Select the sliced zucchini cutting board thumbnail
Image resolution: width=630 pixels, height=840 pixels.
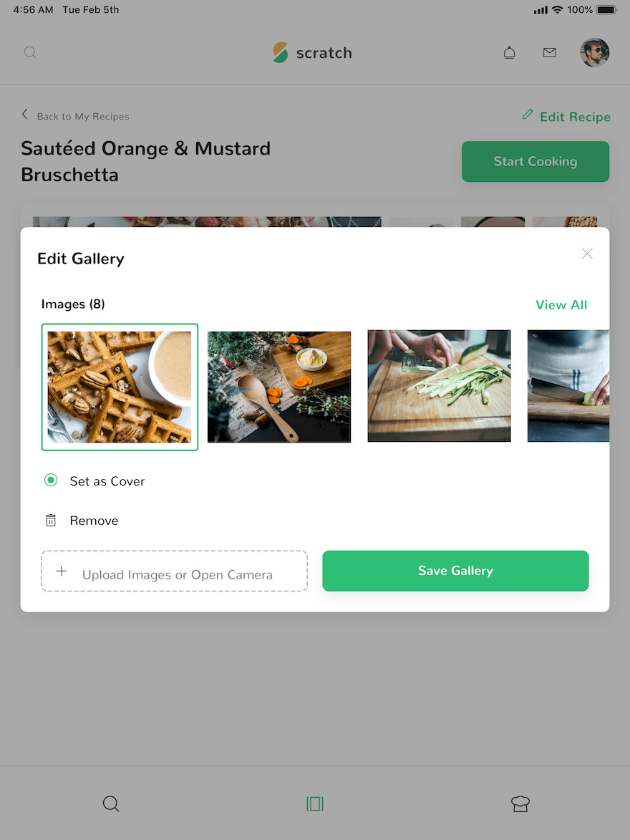pyautogui.click(x=439, y=386)
